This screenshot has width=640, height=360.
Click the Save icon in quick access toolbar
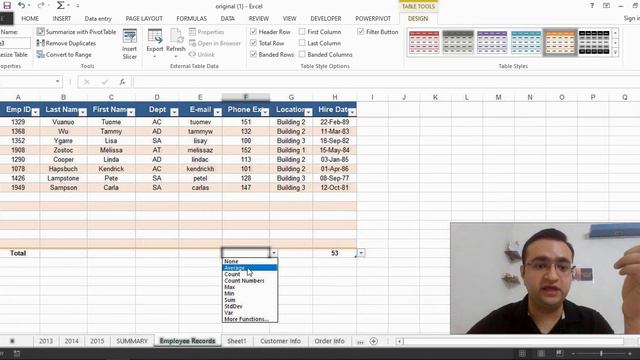tap(7, 5)
